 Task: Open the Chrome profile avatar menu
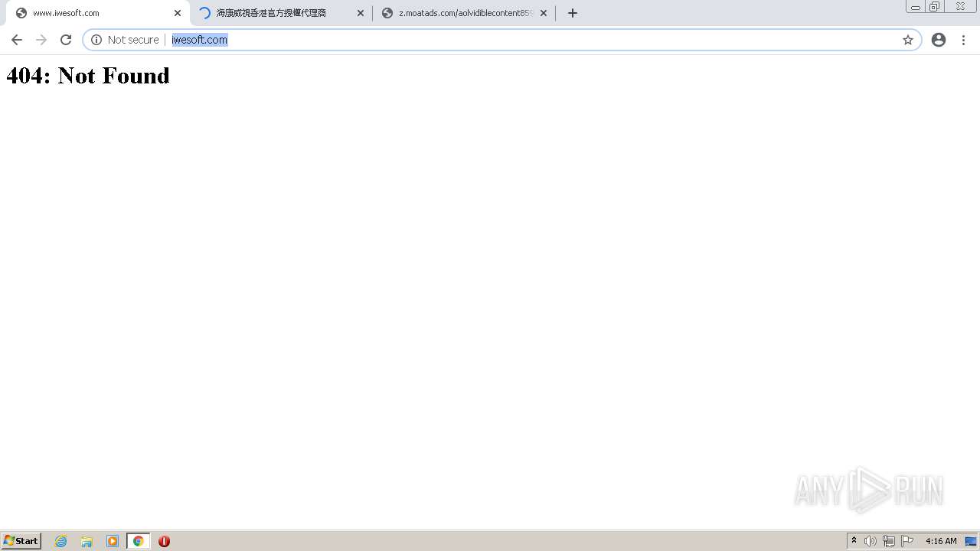pos(939,40)
